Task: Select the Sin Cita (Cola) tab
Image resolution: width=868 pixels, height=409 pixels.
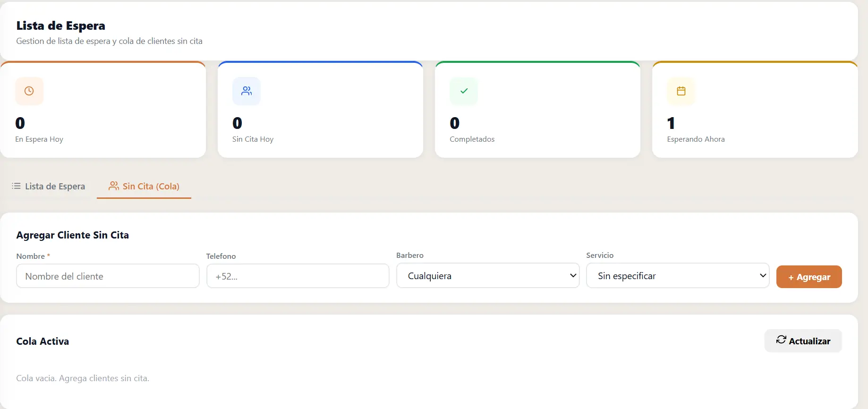Action: pos(144,187)
